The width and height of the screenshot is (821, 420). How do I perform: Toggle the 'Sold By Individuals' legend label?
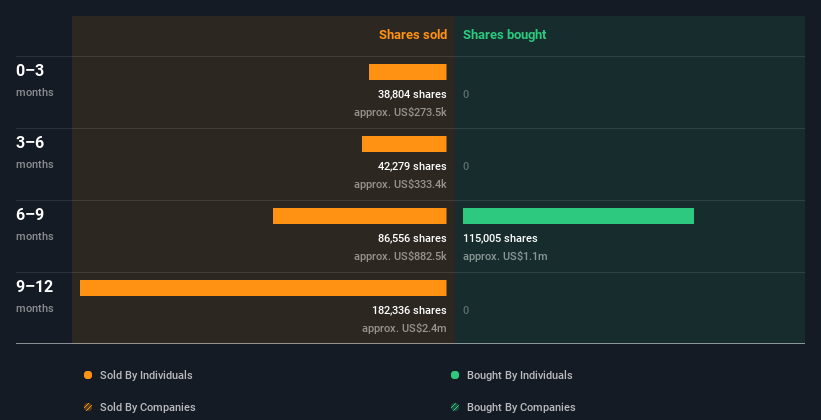pos(146,375)
